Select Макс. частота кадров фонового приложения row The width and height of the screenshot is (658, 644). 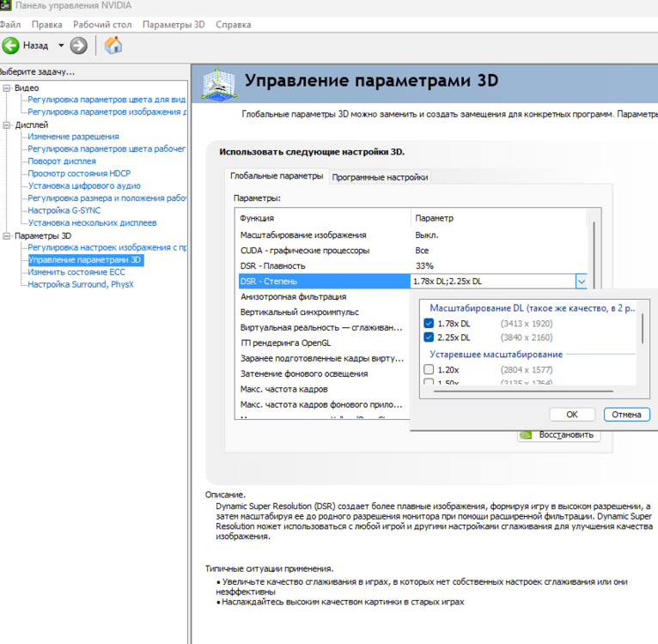point(324,404)
